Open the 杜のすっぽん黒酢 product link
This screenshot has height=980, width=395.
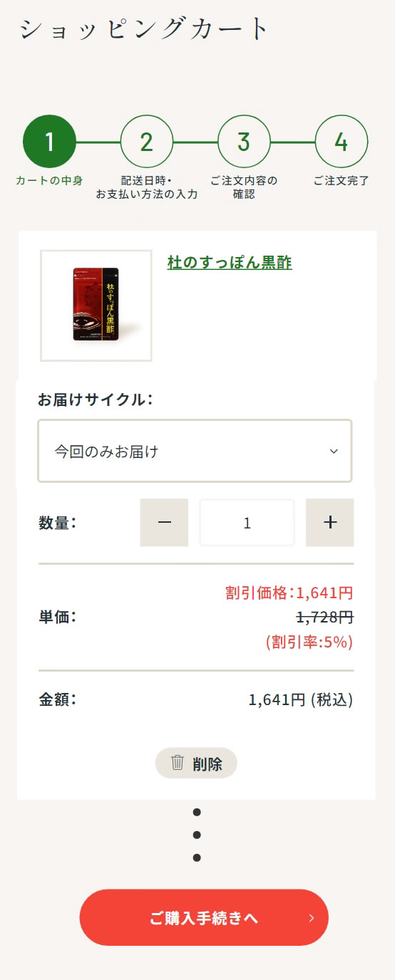pyautogui.click(x=230, y=263)
